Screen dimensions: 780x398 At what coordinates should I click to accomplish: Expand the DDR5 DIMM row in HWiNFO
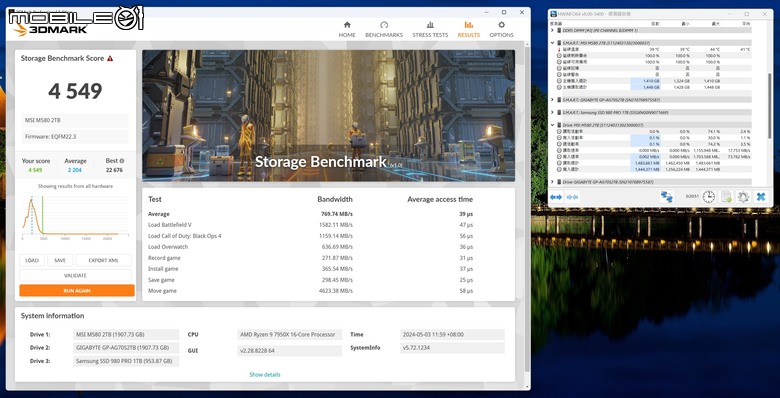pyautogui.click(x=553, y=30)
